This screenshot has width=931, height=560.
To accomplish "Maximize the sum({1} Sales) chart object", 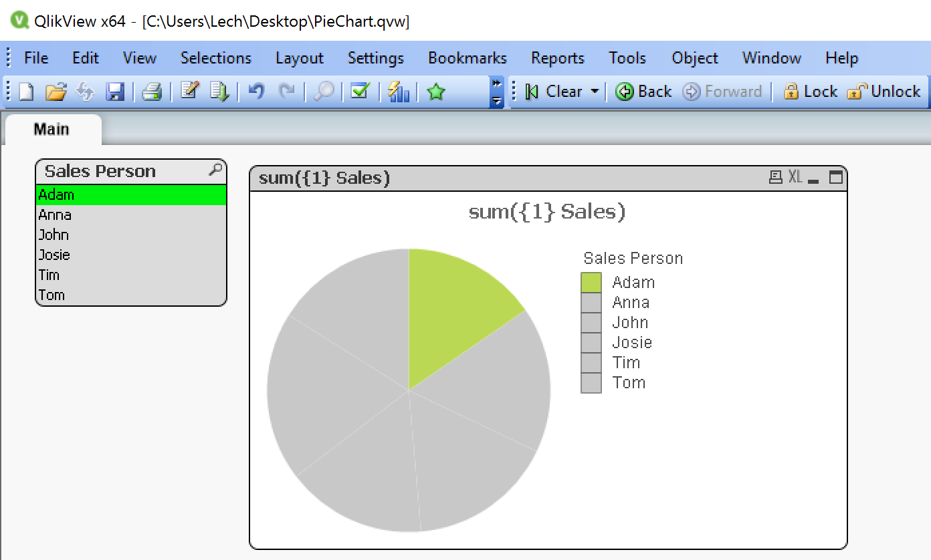I will 836,177.
